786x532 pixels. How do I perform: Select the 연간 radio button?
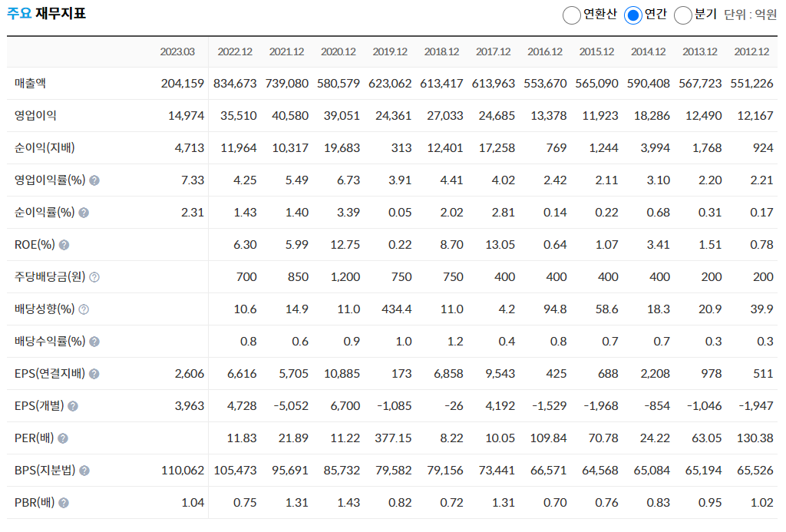click(x=633, y=15)
